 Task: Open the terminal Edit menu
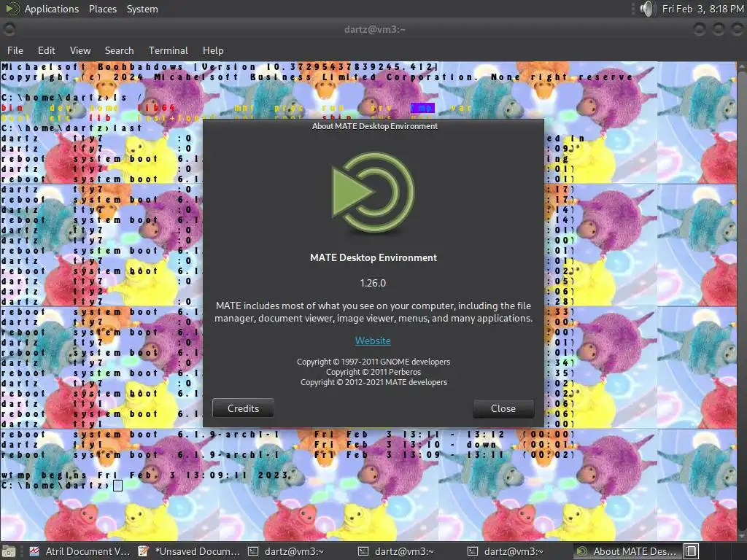coord(46,50)
